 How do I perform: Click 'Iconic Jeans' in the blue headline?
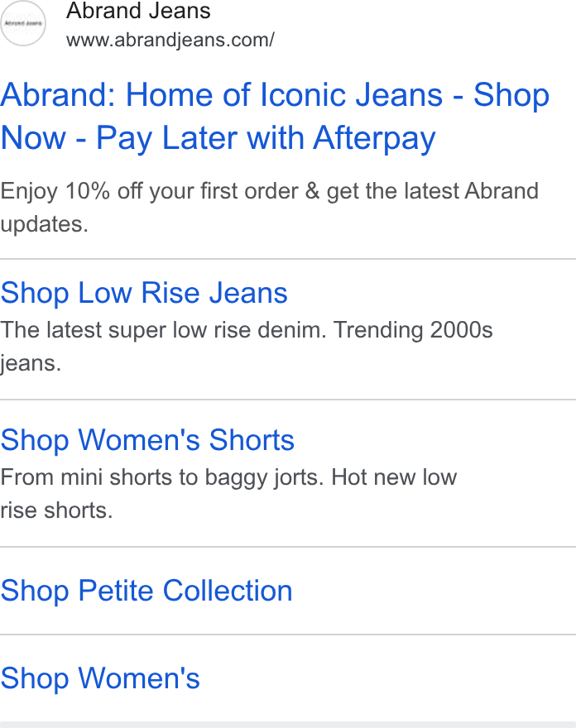pos(351,94)
